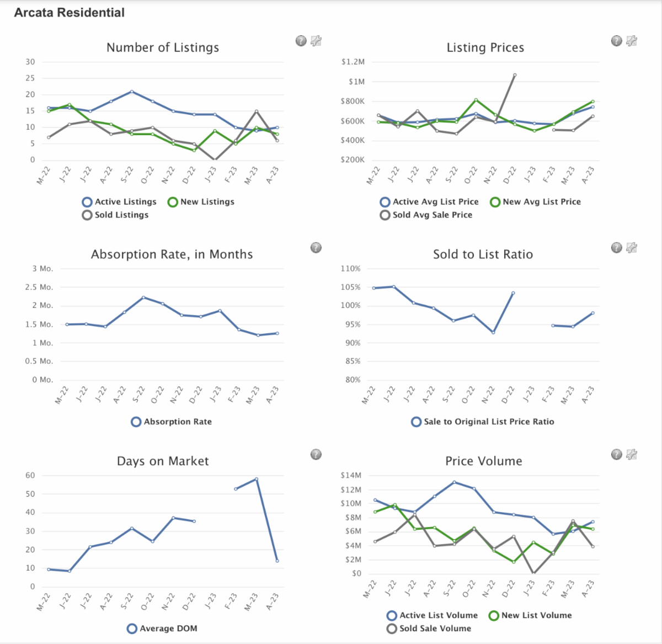Image resolution: width=662 pixels, height=644 pixels.
Task: Open wrench settings for Listing Prices chart
Action: click(632, 41)
